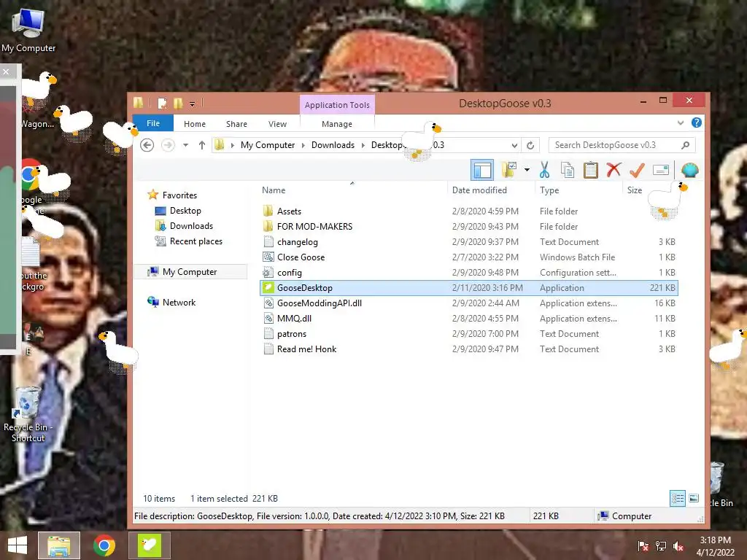Screen dimensions: 747x560
Task: Click the Search DesktopGoose v0.3 field
Action: 622,145
